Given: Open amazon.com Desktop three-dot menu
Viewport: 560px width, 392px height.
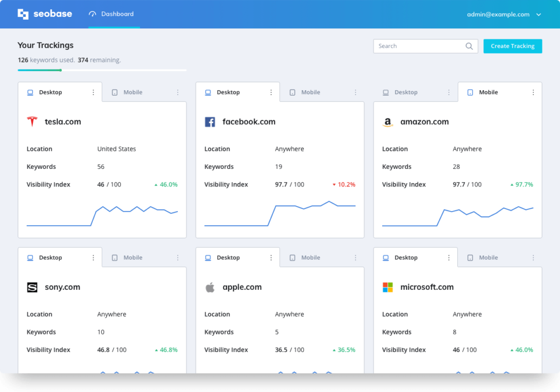Looking at the screenshot, I should (448, 92).
